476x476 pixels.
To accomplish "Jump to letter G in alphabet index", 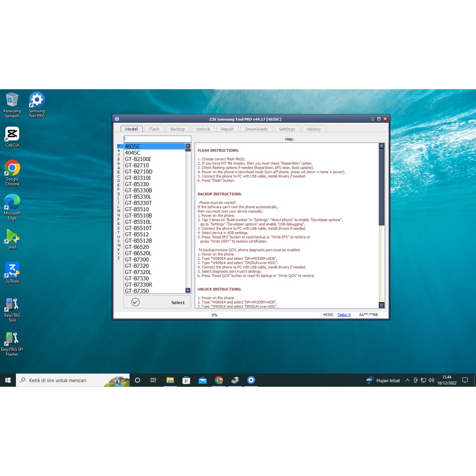I will coord(119,194).
